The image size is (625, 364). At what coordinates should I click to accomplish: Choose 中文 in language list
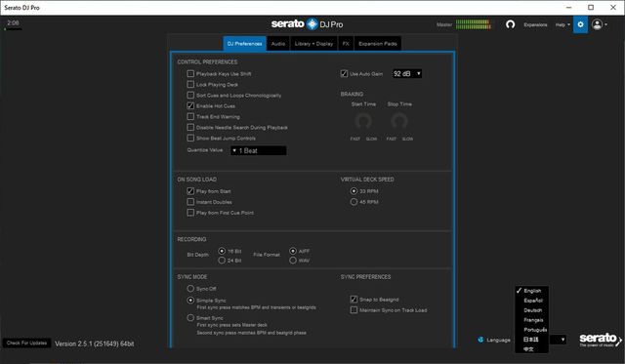531,348
